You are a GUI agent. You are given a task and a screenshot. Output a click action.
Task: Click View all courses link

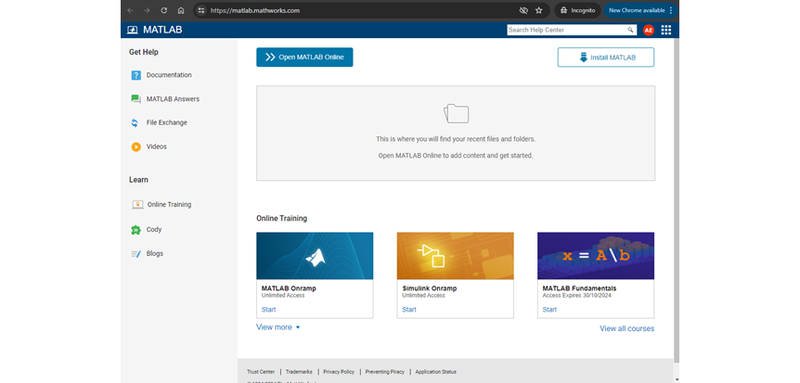pos(627,328)
